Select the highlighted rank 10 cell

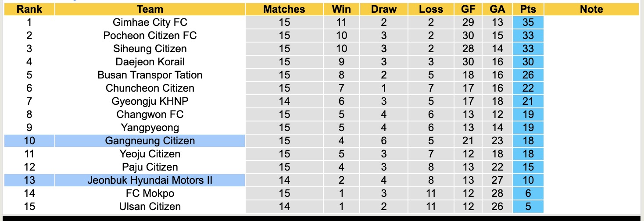(29, 141)
